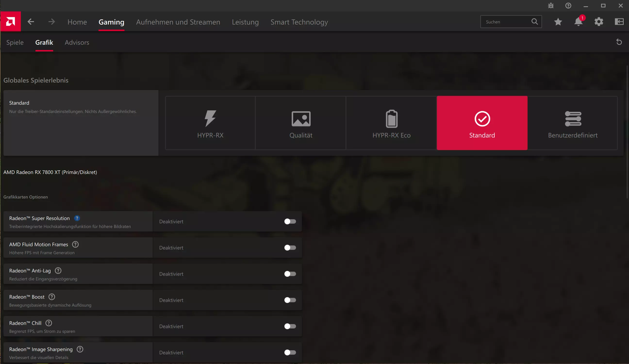Open the Leistung tab
This screenshot has width=629, height=364.
[245, 22]
